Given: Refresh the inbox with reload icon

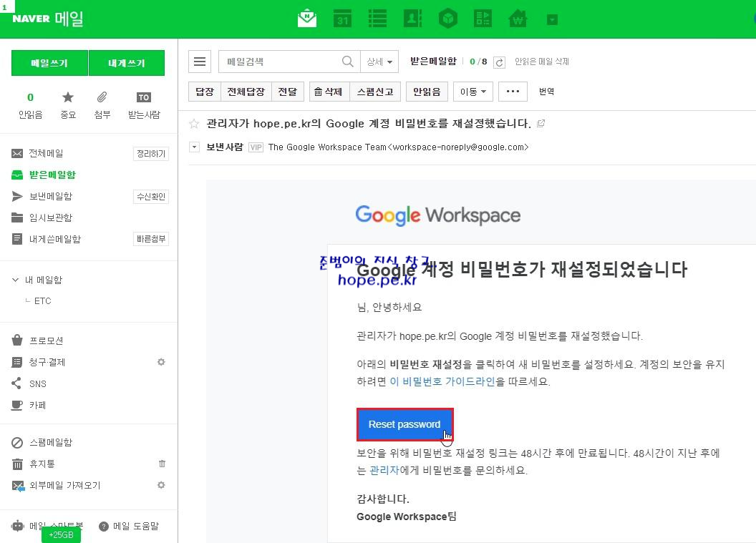Looking at the screenshot, I should pos(500,62).
